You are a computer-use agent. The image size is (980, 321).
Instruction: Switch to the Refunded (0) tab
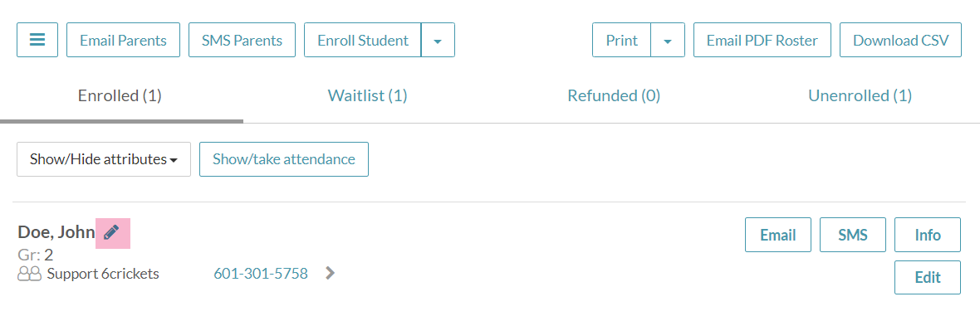pos(614,95)
